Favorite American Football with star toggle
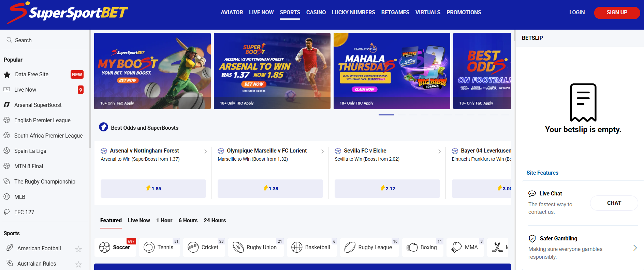The height and width of the screenshot is (270, 644). [78, 249]
